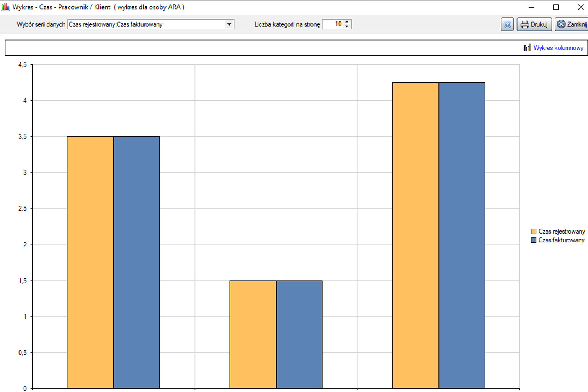Viewport: 588px width, 392px height.
Task: Click the chart app icon in title bar
Action: click(5, 7)
